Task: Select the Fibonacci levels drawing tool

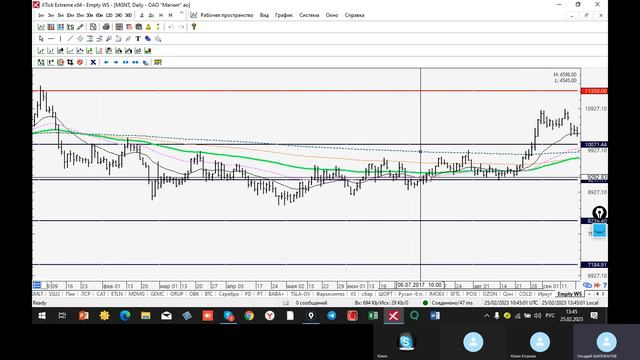Action: point(90,39)
